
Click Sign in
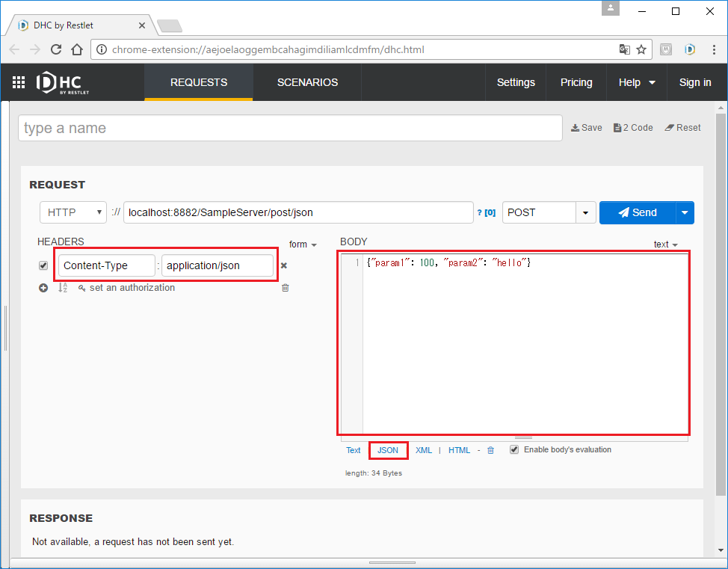(x=695, y=82)
